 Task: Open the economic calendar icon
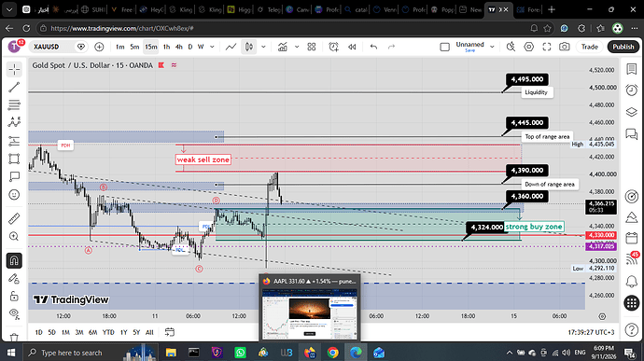click(631, 238)
